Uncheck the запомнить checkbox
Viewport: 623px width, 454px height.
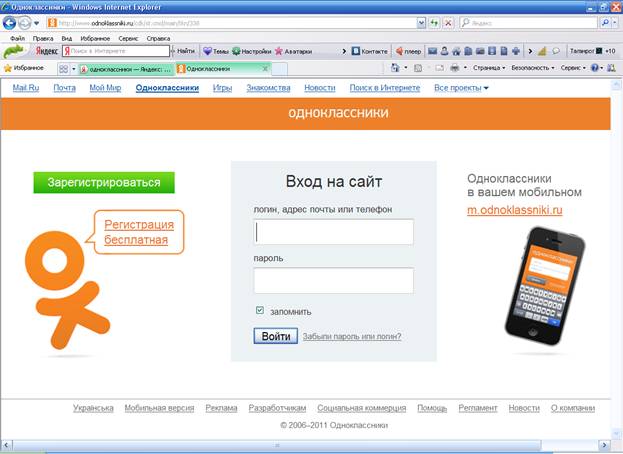coord(260,310)
